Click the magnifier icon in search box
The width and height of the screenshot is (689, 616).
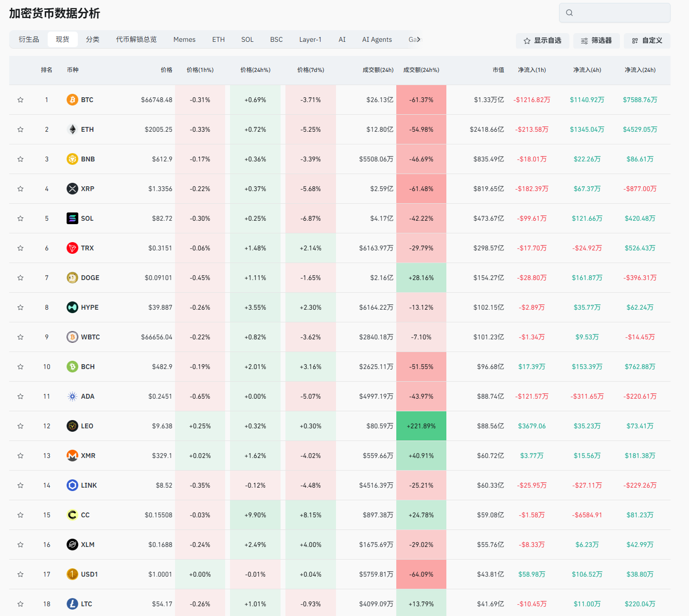569,13
